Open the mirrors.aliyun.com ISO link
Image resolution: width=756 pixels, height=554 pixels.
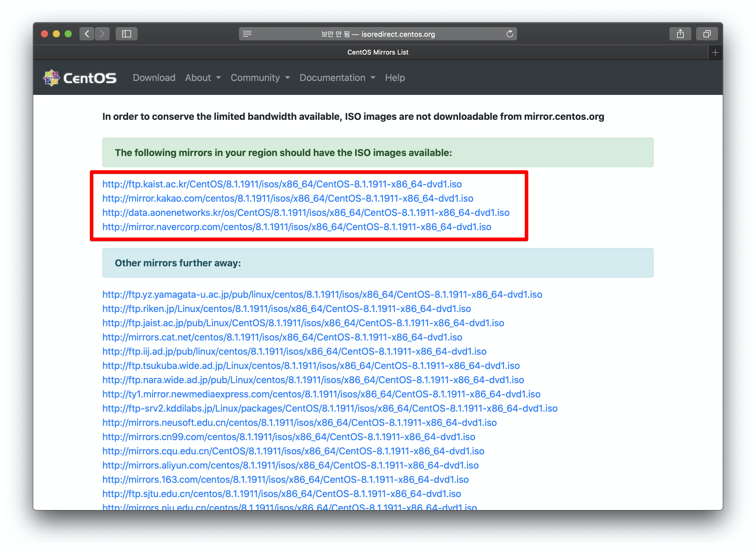coord(290,465)
